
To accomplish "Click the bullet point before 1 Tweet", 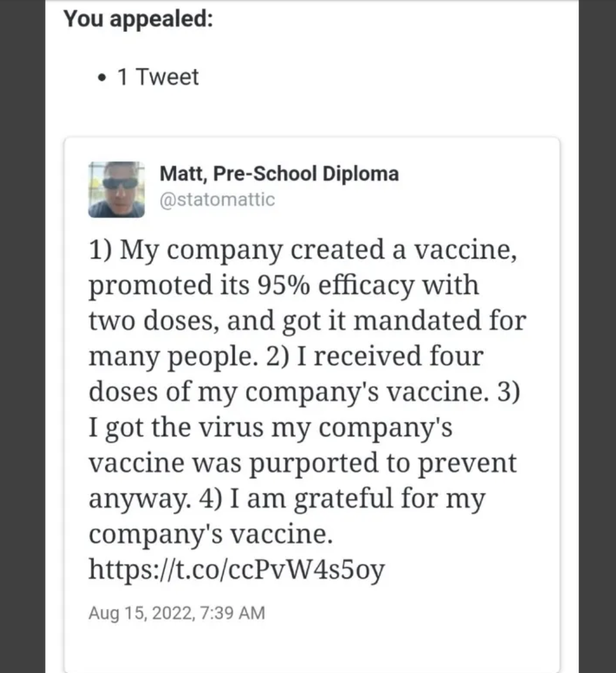I will [101, 78].
